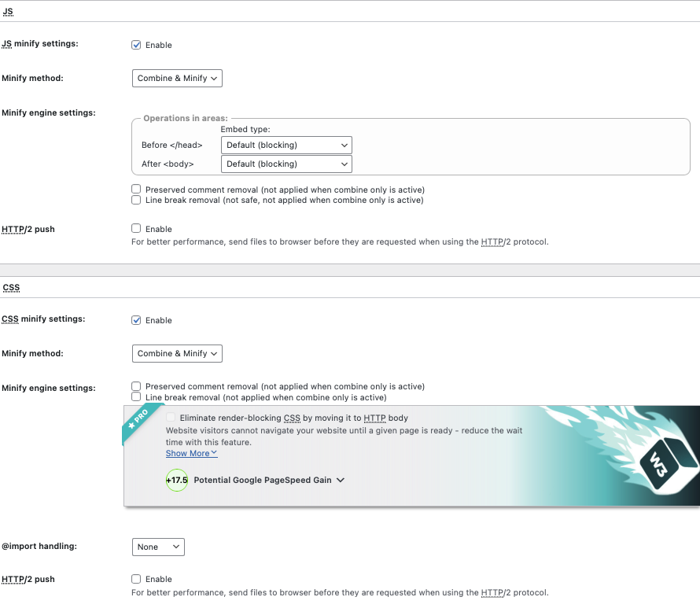Click the Show More link

192,453
